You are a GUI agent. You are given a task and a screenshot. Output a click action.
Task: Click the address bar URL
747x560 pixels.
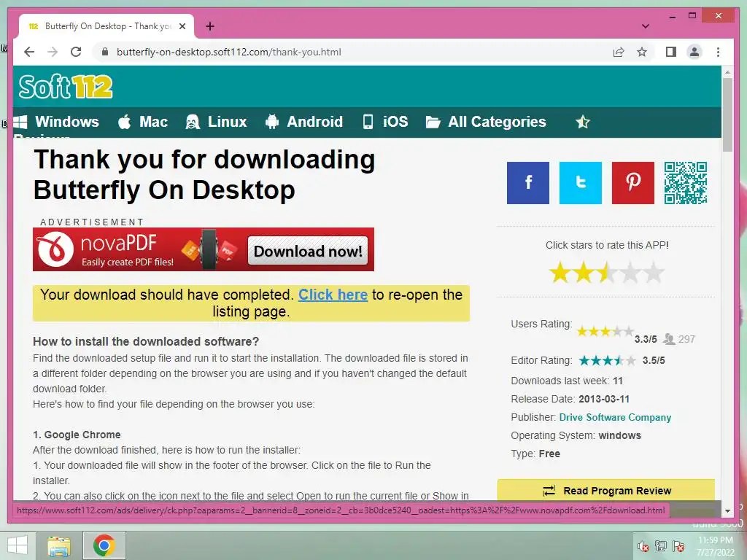click(x=228, y=52)
